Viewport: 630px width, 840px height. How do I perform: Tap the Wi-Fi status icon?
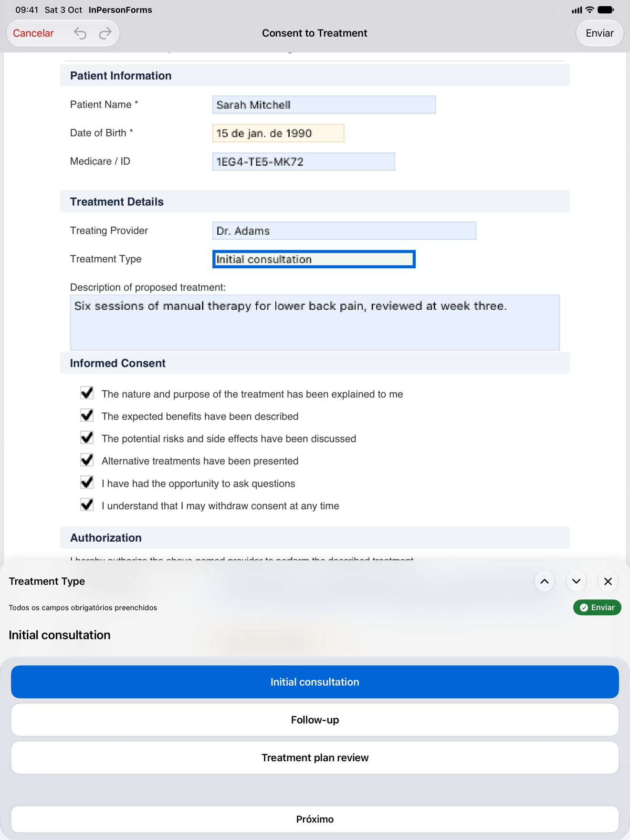590,10
